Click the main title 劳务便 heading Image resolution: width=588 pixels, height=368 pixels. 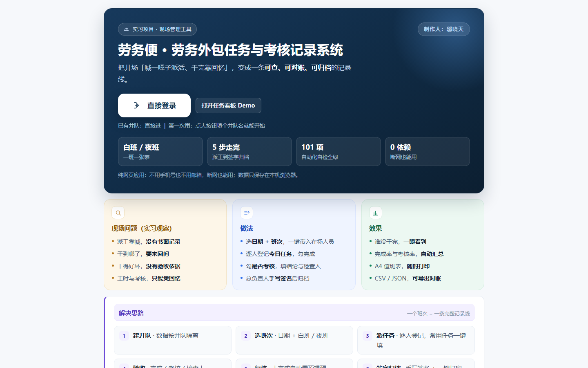(x=230, y=50)
